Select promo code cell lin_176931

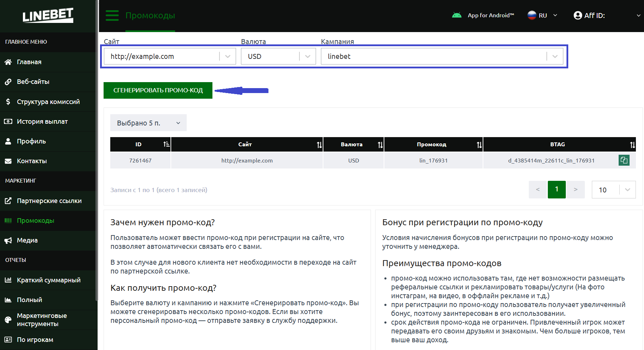tap(433, 160)
